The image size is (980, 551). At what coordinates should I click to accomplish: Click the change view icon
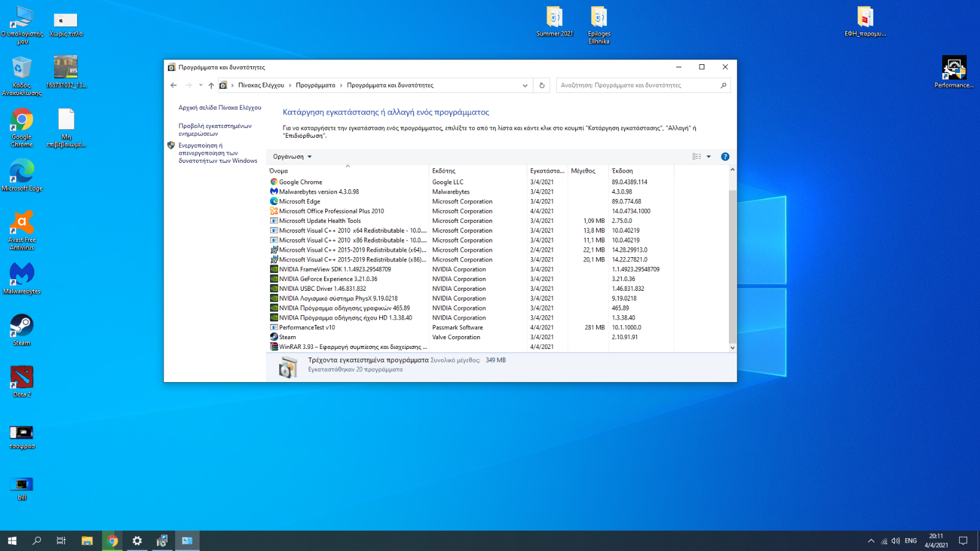[x=696, y=157]
